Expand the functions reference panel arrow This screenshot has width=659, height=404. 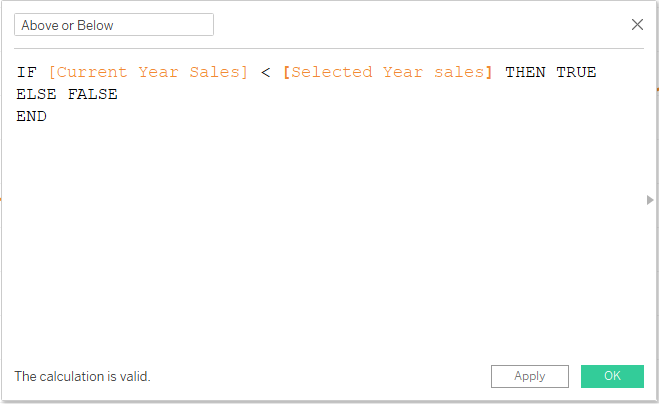pos(650,200)
